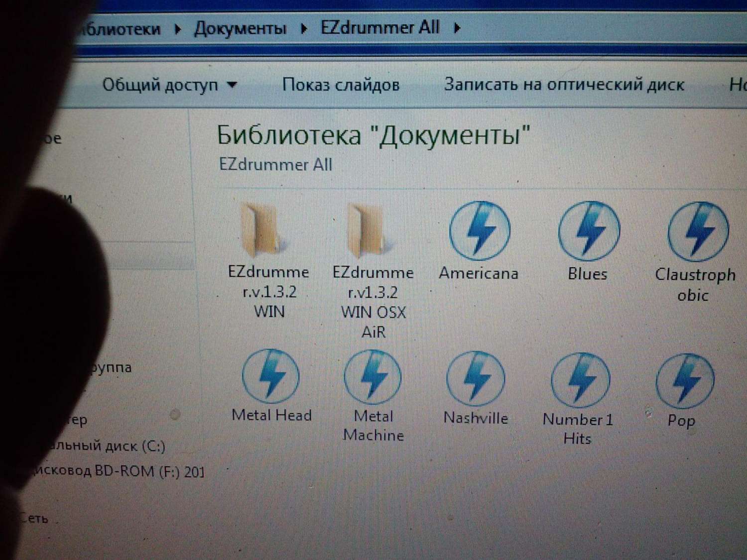747x560 pixels.
Task: Select Сеть in the navigation pane
Action: (x=34, y=518)
